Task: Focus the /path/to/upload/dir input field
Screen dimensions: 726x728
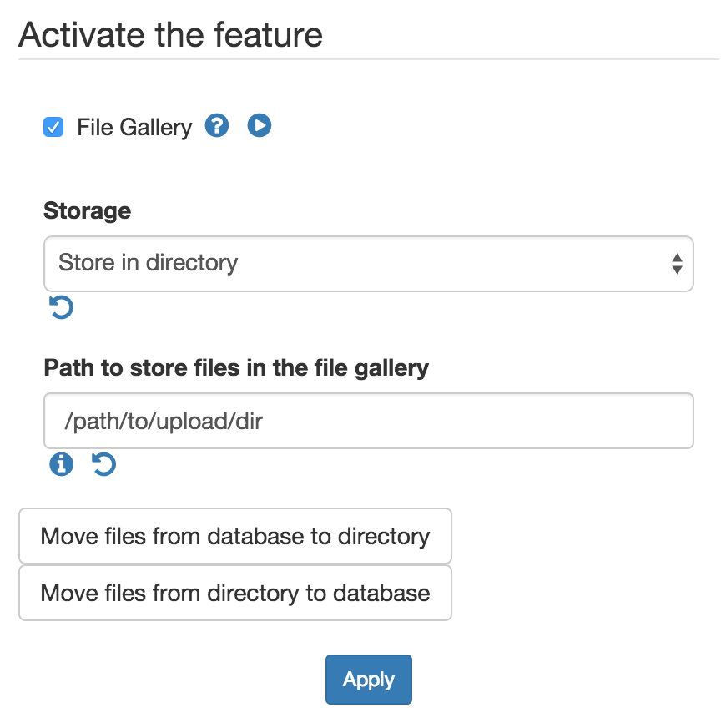Action: coord(369,421)
